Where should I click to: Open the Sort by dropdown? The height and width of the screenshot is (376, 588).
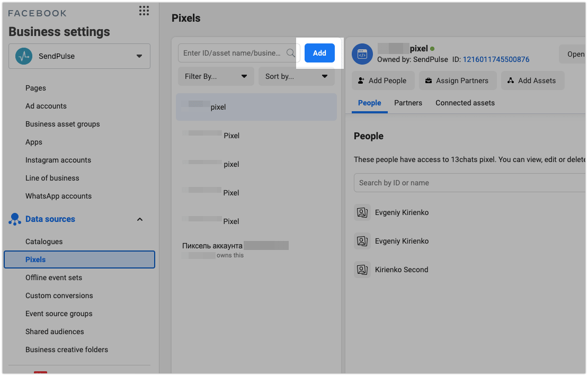[x=296, y=76]
